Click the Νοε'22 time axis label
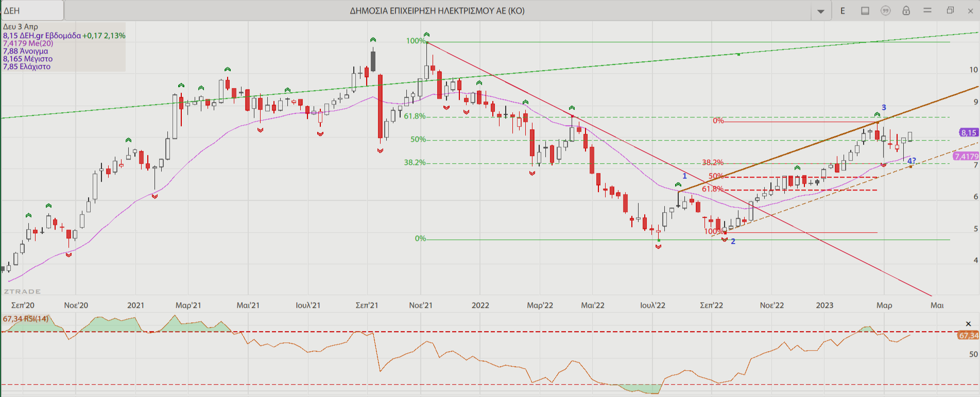The height and width of the screenshot is (397, 980). pos(772,305)
